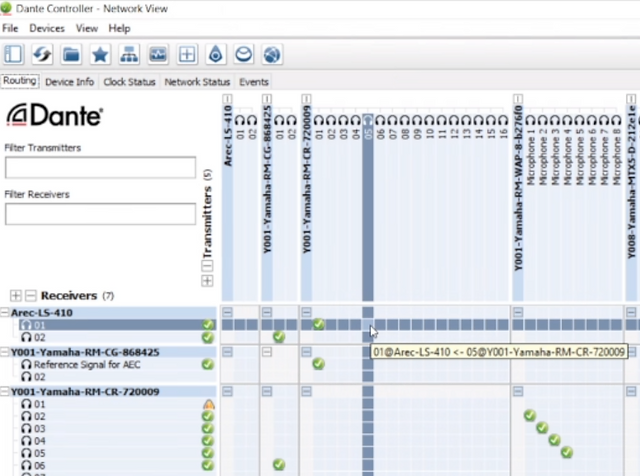Toggle CR-720009 03 subscription to Microphone 2

(542, 428)
